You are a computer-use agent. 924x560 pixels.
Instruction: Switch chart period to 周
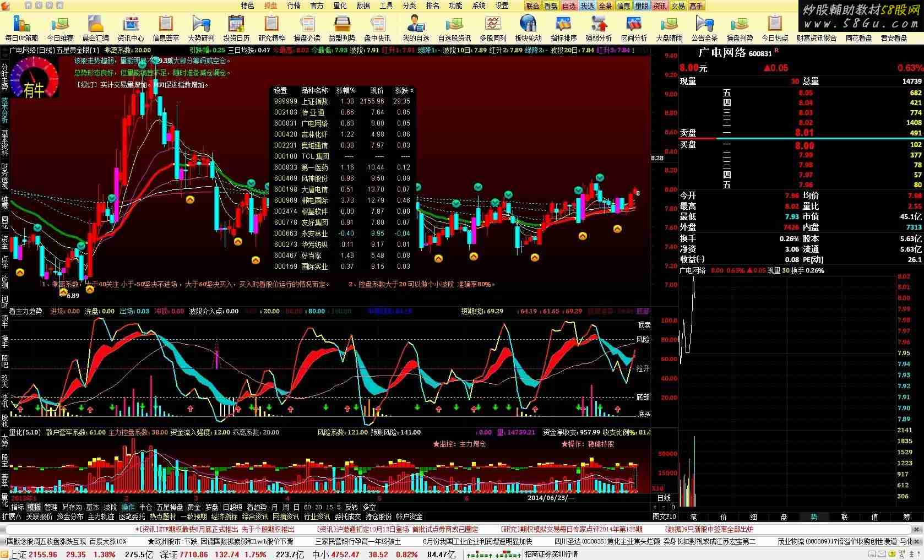click(x=286, y=507)
